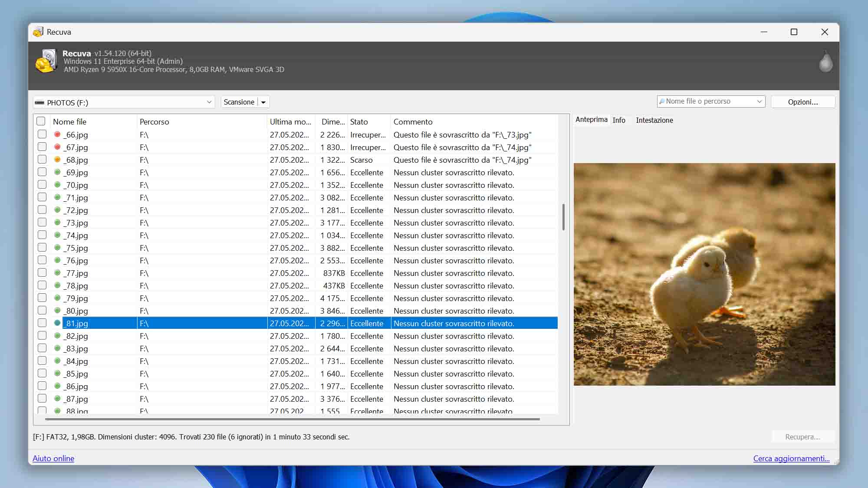
Task: Click the green status dot next to _69.jpg
Action: pyautogui.click(x=57, y=172)
